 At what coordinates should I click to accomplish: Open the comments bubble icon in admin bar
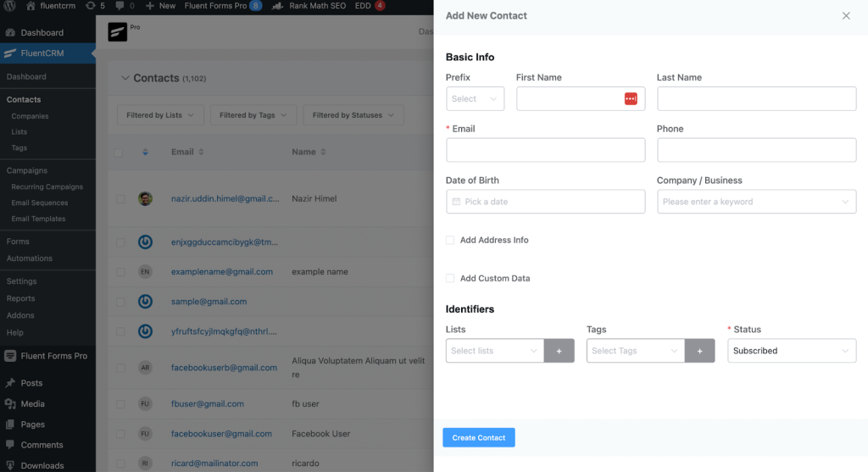click(120, 6)
